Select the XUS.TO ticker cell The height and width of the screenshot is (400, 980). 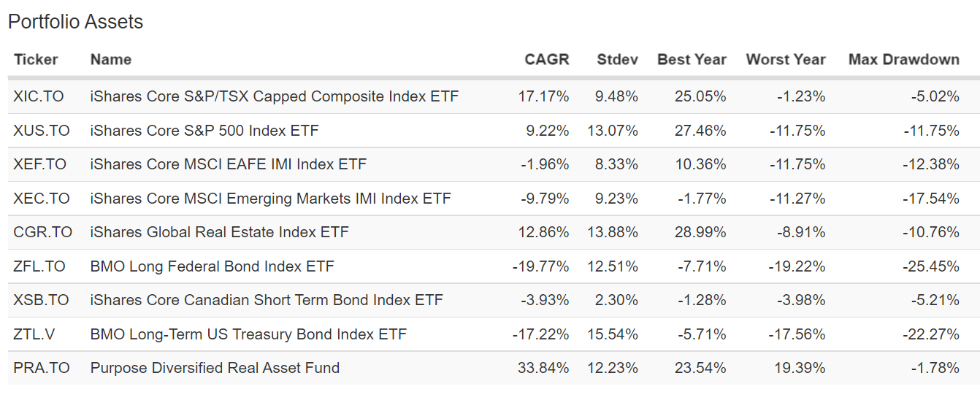click(42, 131)
